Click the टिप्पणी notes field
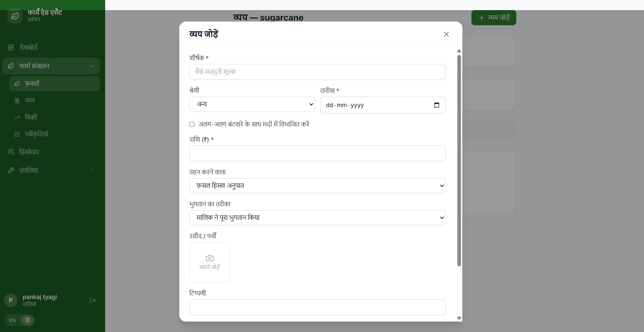The height and width of the screenshot is (332, 644). (x=317, y=307)
